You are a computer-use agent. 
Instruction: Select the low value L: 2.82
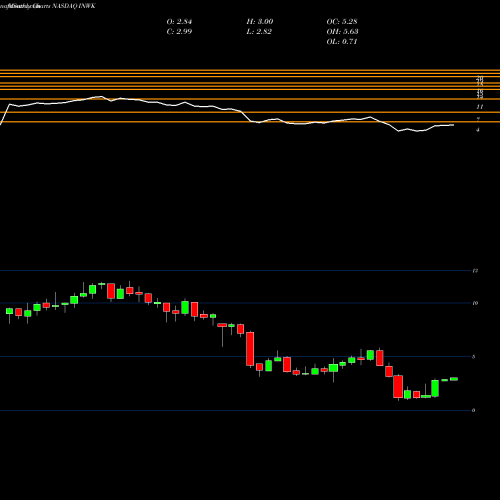coord(259,32)
